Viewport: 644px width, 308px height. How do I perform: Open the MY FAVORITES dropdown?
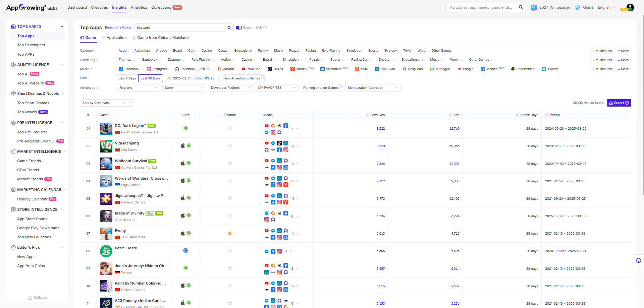pos(277,88)
